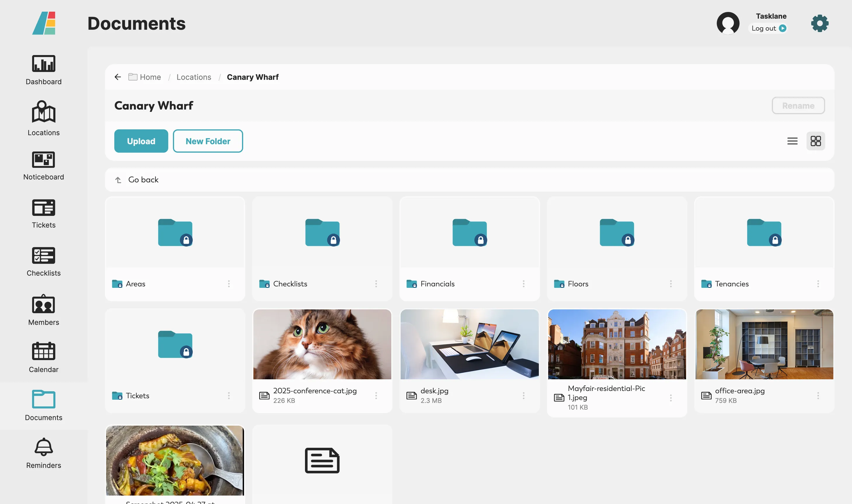This screenshot has width=852, height=504.
Task: Click the file icon beside 2025-conference-cat.jpg
Action: pos(264,395)
